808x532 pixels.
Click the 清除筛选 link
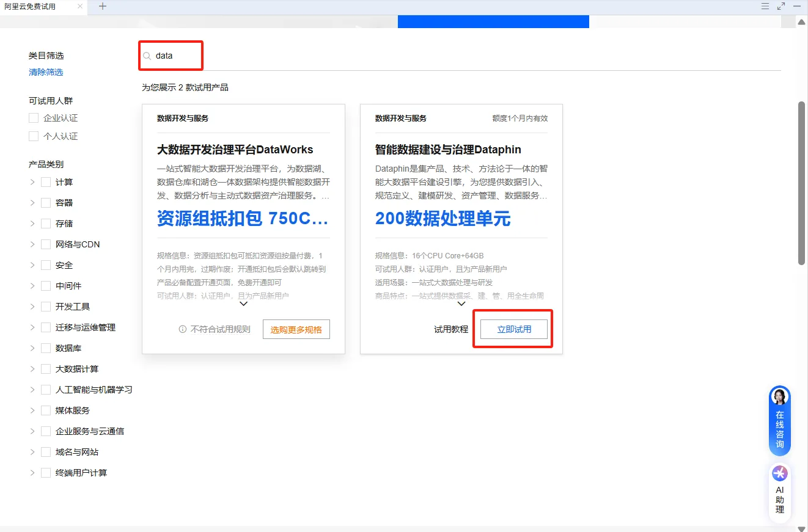(46, 72)
